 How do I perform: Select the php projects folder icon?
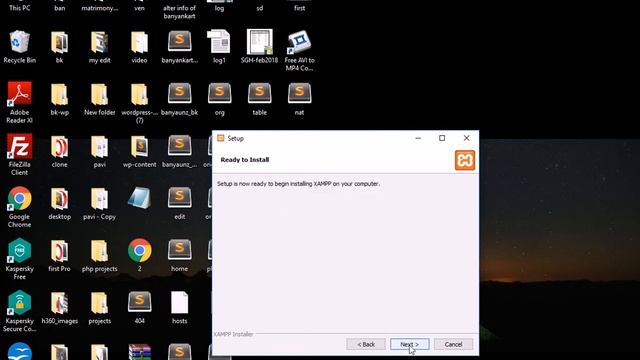point(100,251)
